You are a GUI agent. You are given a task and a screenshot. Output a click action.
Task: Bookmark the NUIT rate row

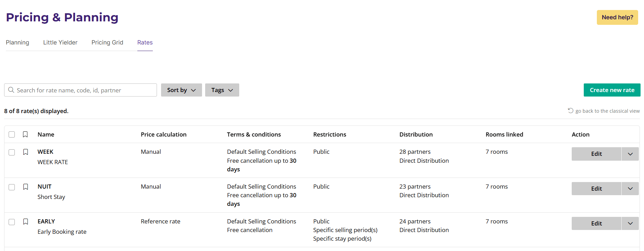[x=25, y=187]
